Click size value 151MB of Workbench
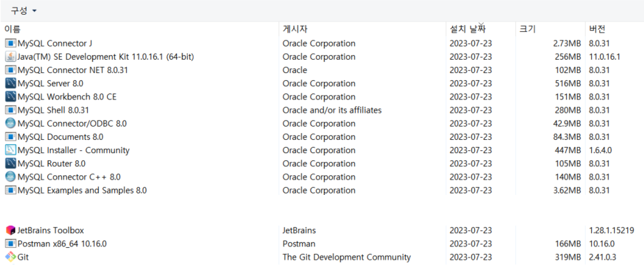The width and height of the screenshot is (644, 268). [x=568, y=97]
